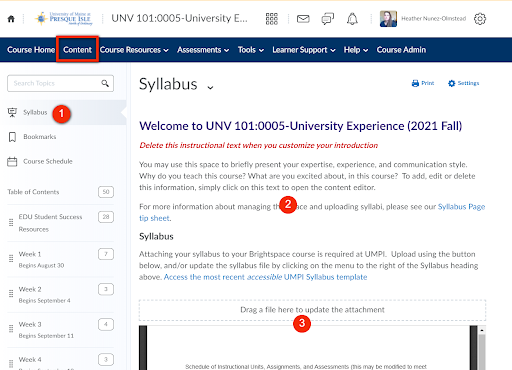Expand the Learner Support menu

point(304,50)
